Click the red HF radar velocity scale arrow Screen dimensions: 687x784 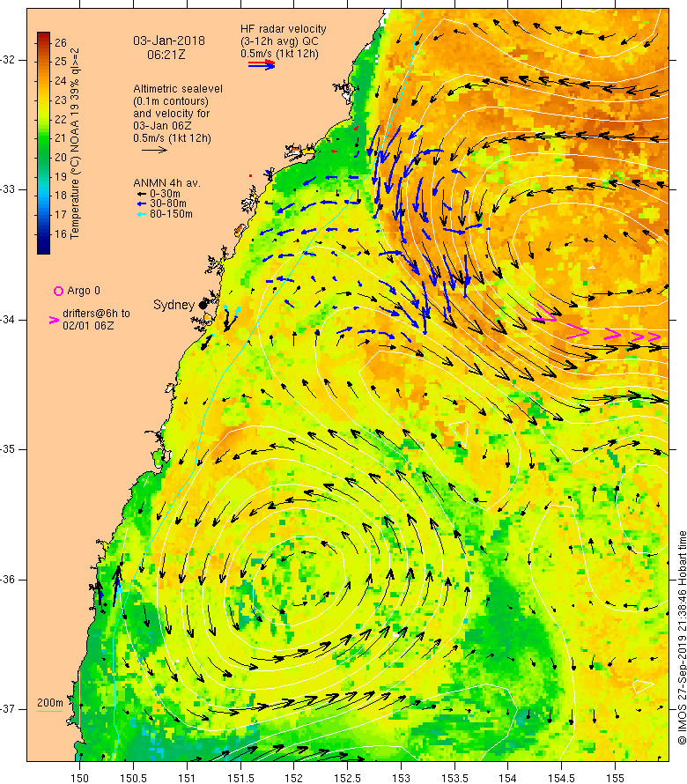(262, 63)
